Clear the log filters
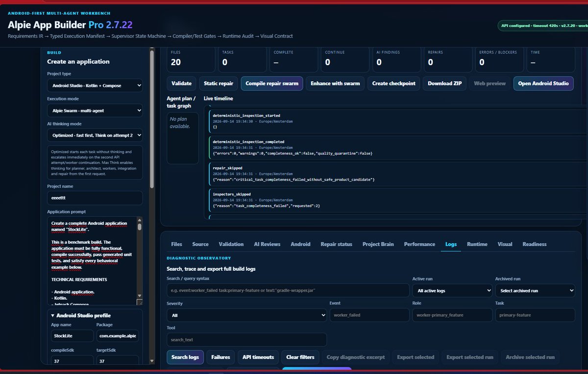588x374 pixels. [300, 357]
